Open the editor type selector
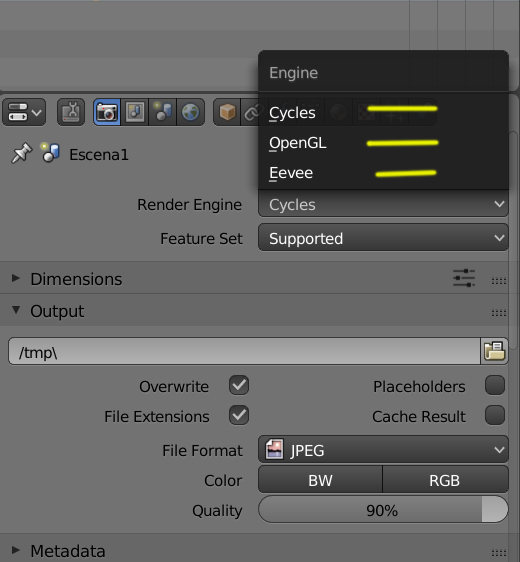This screenshot has height=562, width=520. pyautogui.click(x=24, y=112)
